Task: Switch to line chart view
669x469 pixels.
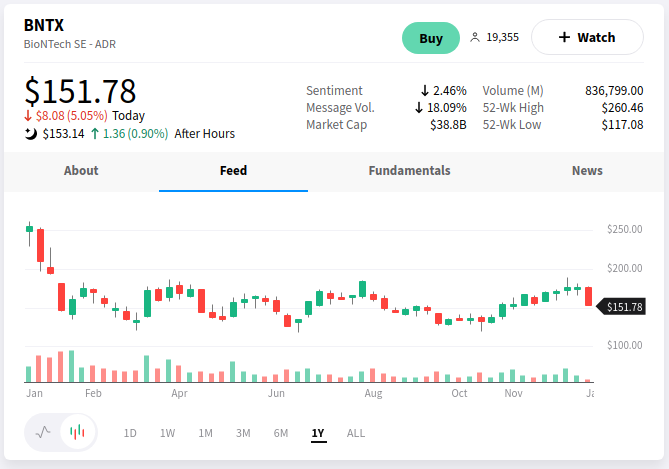Action: tap(43, 433)
